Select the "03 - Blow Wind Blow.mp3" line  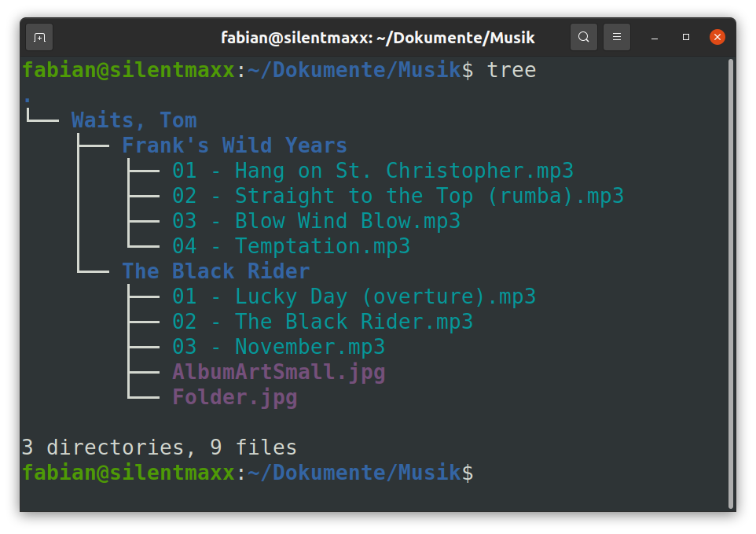click(x=316, y=221)
